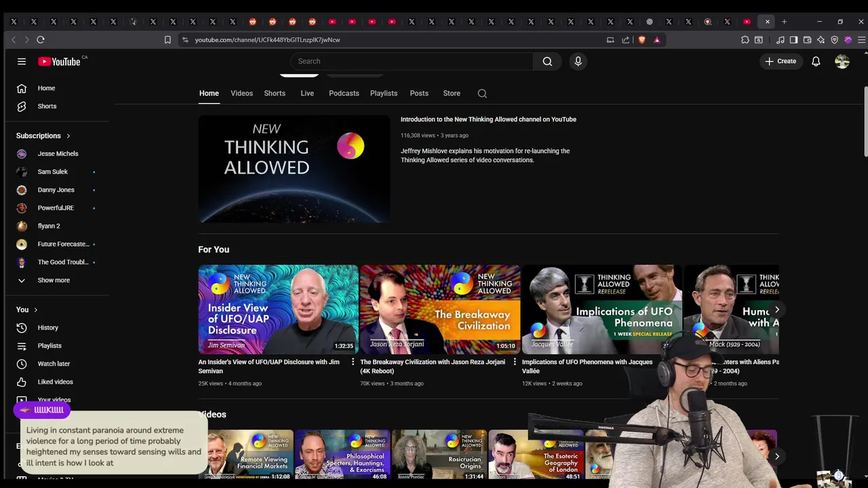
Task: Open YouTube notifications bell
Action: 816,61
